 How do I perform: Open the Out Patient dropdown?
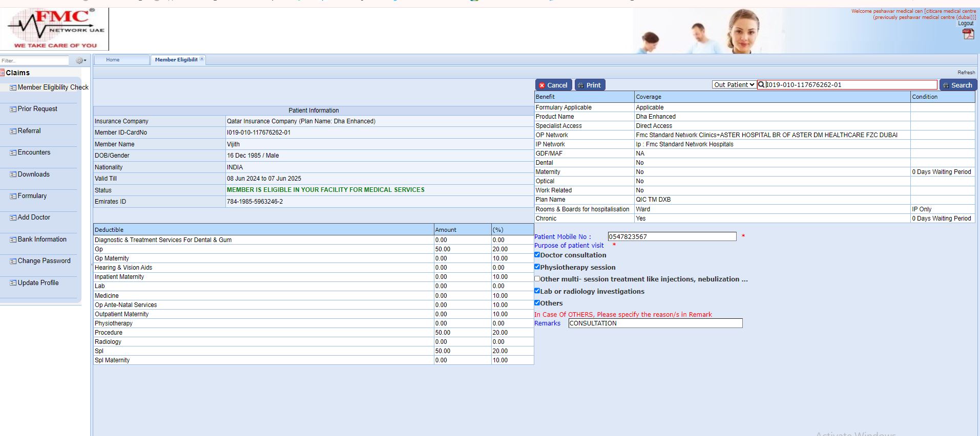click(734, 85)
